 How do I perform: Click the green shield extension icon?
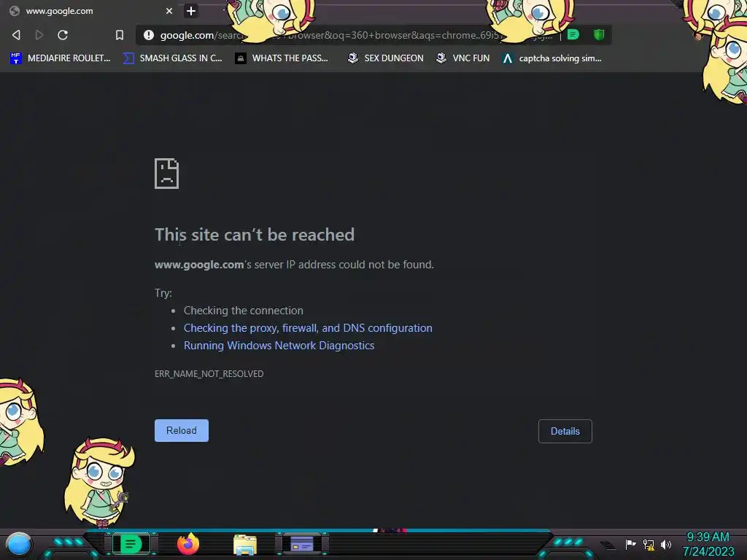pos(599,34)
